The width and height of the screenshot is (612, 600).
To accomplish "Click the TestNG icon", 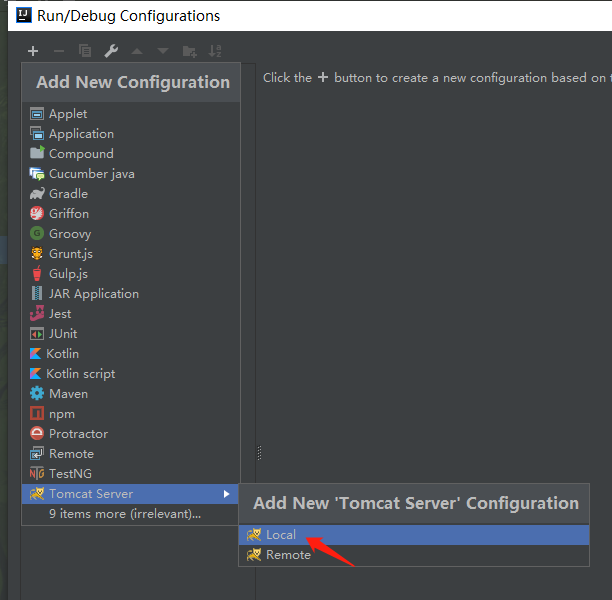I will click(x=37, y=474).
